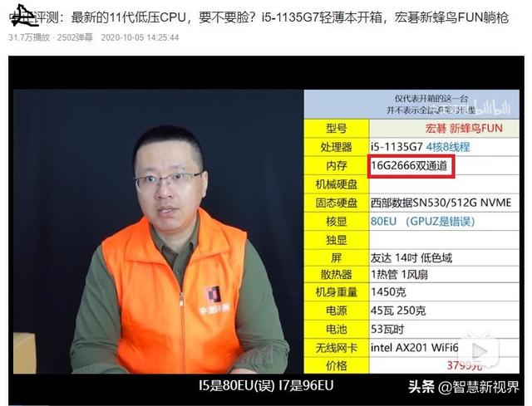532x406 pixels.
Task: Click the table header note 仅代表开箱的这一台
Action: [431, 99]
